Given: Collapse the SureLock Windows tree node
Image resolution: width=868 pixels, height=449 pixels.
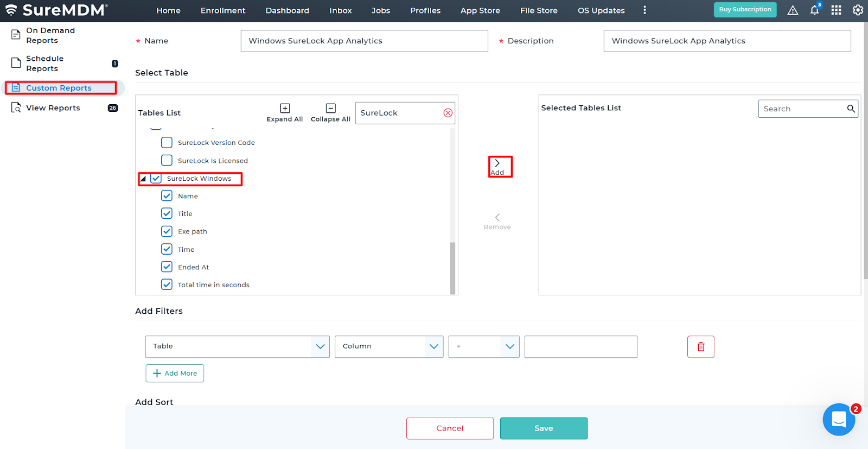Looking at the screenshot, I should tap(143, 179).
